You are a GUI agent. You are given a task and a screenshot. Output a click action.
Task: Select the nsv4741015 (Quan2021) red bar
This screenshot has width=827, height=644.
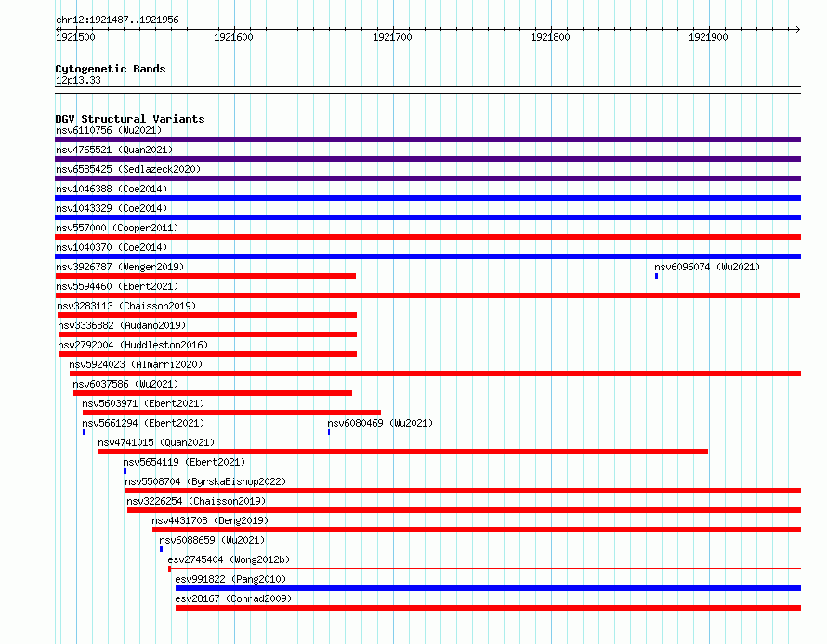(403, 452)
